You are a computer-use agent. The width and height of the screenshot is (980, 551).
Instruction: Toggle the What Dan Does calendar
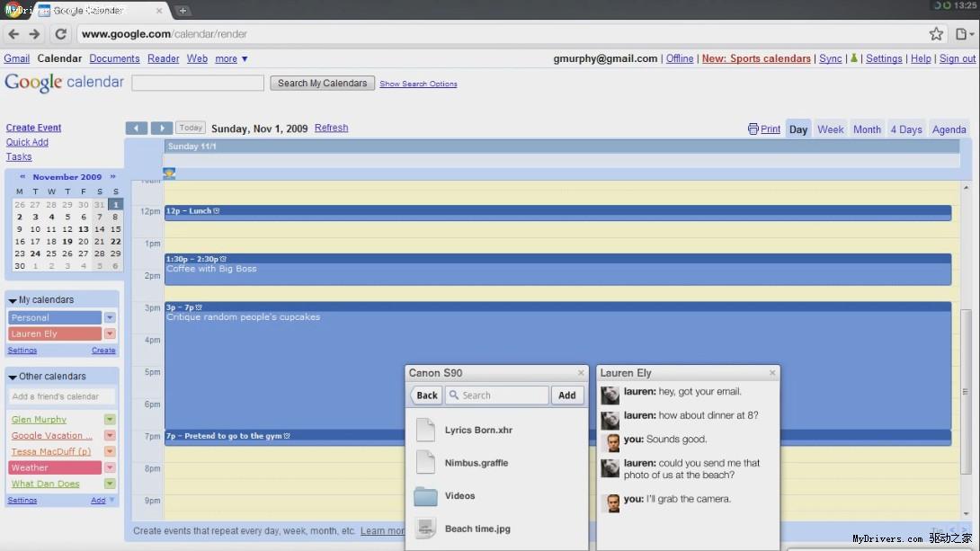coord(45,484)
